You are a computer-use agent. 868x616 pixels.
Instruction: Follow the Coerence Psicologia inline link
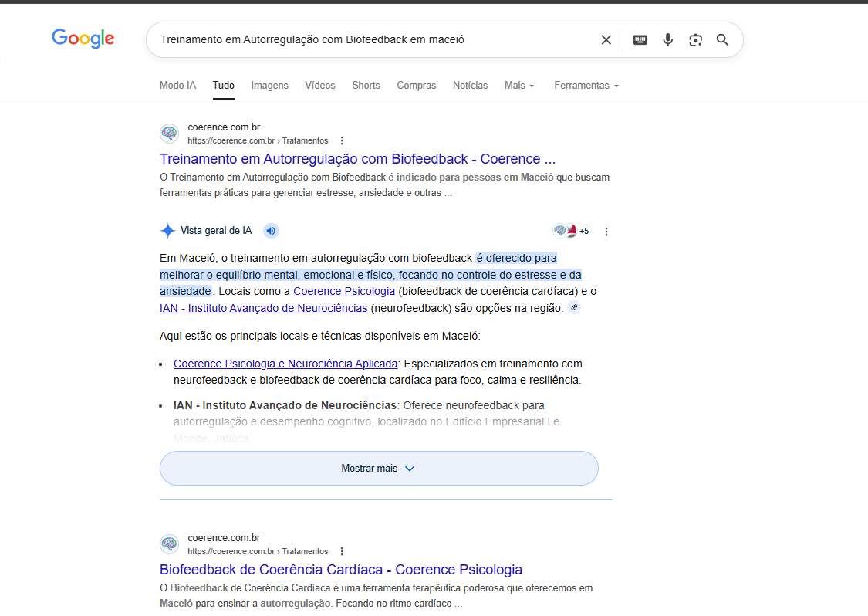coord(344,291)
